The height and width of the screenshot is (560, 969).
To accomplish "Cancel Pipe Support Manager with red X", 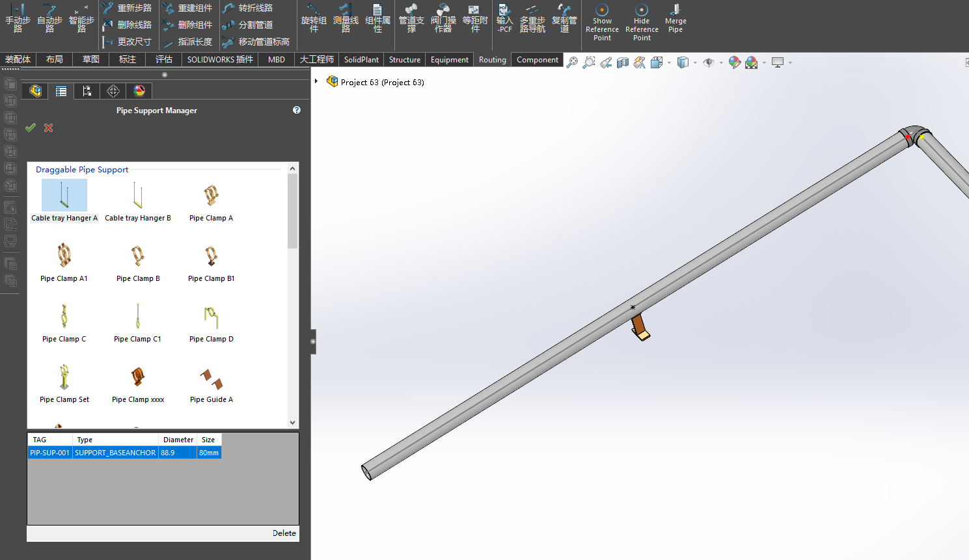I will click(x=48, y=127).
